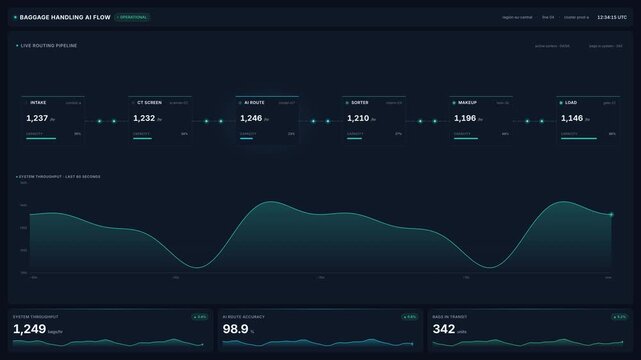The width and height of the screenshot is (641, 360).
Task: Click the status dot beside MAKEUP
Action: [454, 103]
